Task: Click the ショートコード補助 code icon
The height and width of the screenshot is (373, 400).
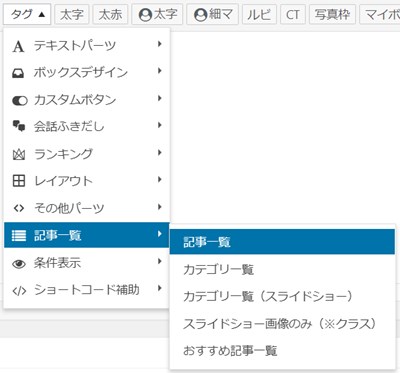Action: click(19, 291)
